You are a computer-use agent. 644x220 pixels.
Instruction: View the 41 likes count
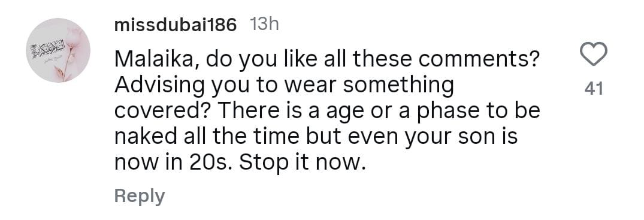594,88
